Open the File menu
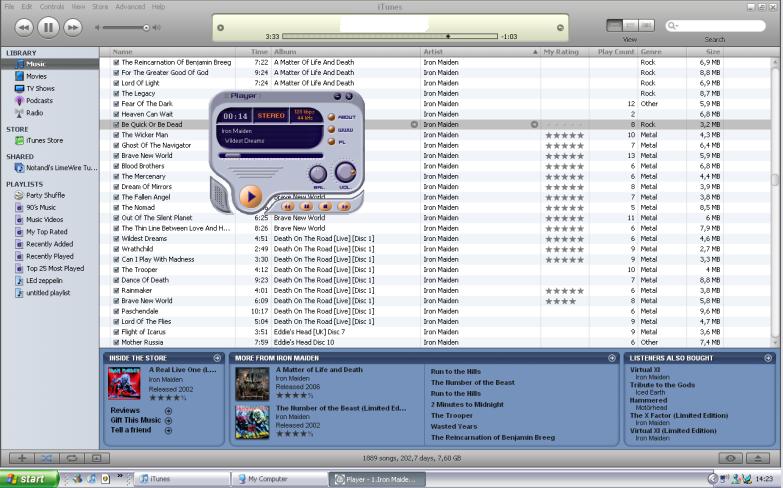 [9, 6]
